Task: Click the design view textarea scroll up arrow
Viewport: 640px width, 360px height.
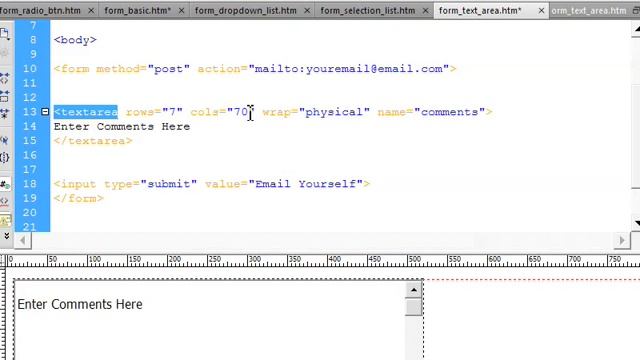Action: click(413, 290)
